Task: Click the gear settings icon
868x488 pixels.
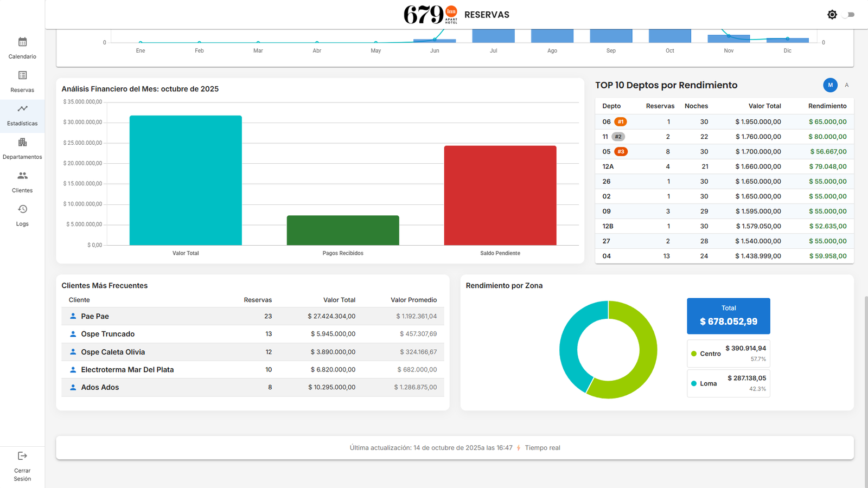Action: click(832, 15)
